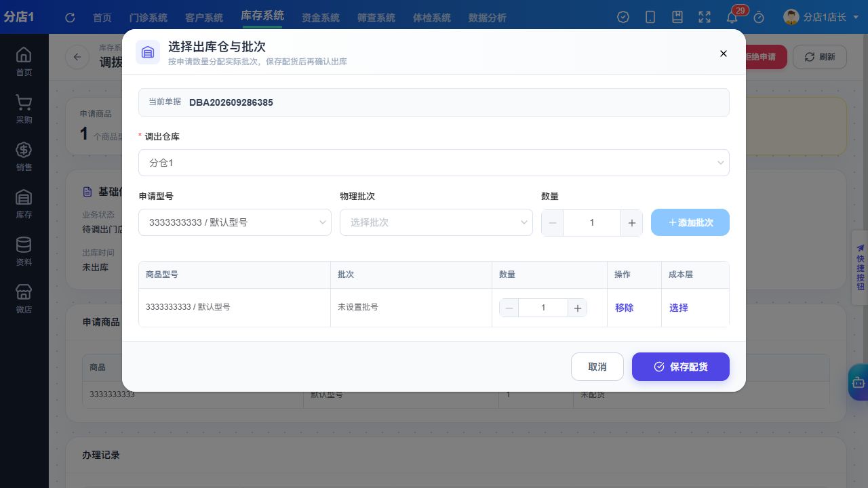Open 筛查系统 in top navigation
Viewport: 868px width, 488px height.
(376, 18)
